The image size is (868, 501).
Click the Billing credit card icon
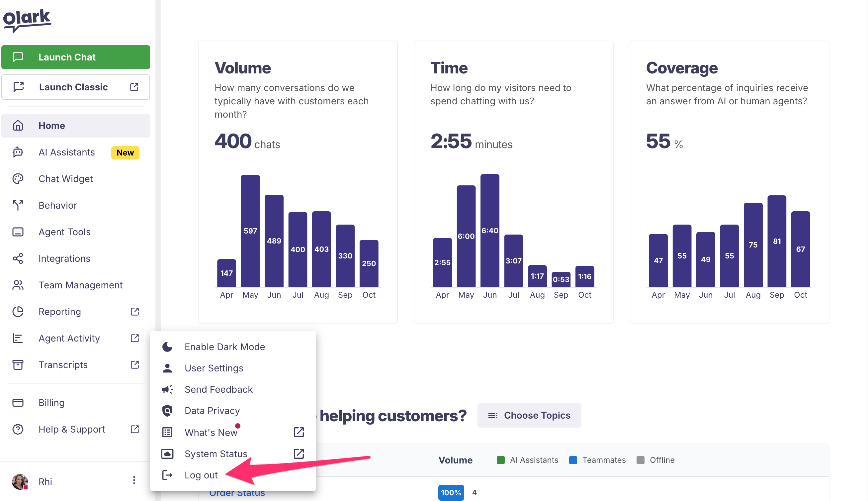pyautogui.click(x=18, y=403)
